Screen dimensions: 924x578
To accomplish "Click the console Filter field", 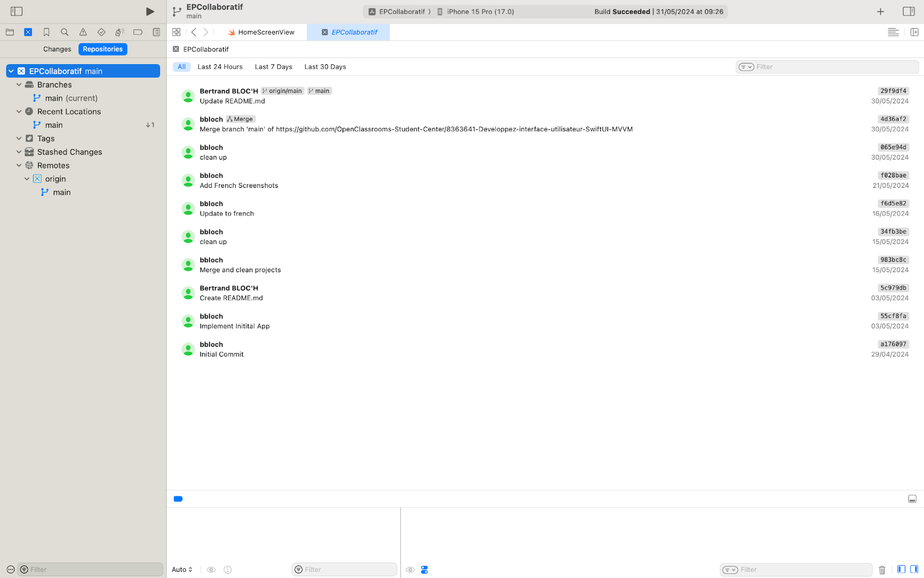I will pyautogui.click(x=796, y=569).
